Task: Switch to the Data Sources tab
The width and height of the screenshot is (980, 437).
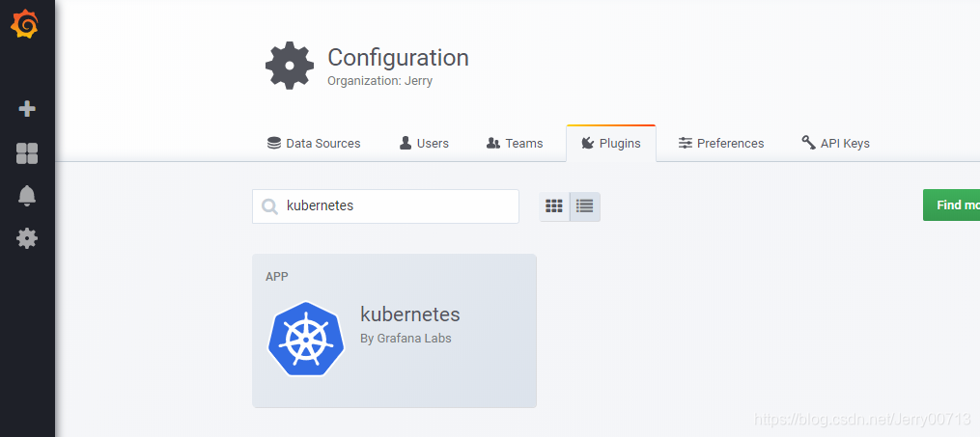Action: (x=314, y=144)
